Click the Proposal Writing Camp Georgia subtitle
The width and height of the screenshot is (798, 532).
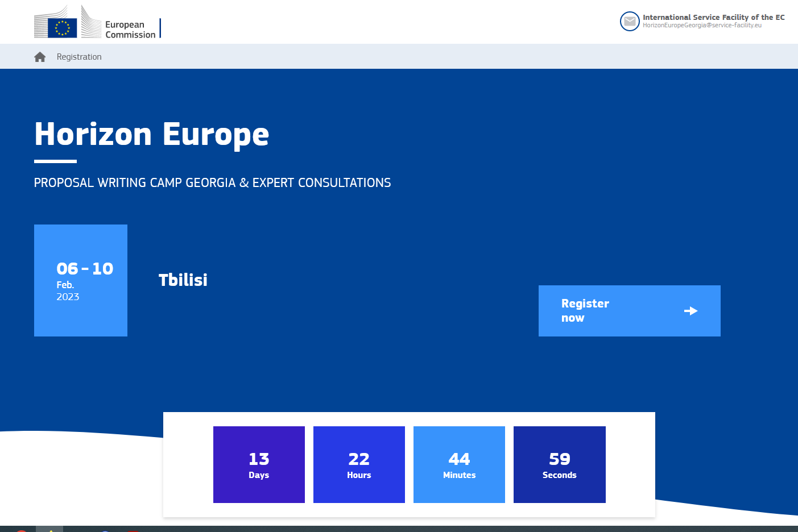(212, 183)
